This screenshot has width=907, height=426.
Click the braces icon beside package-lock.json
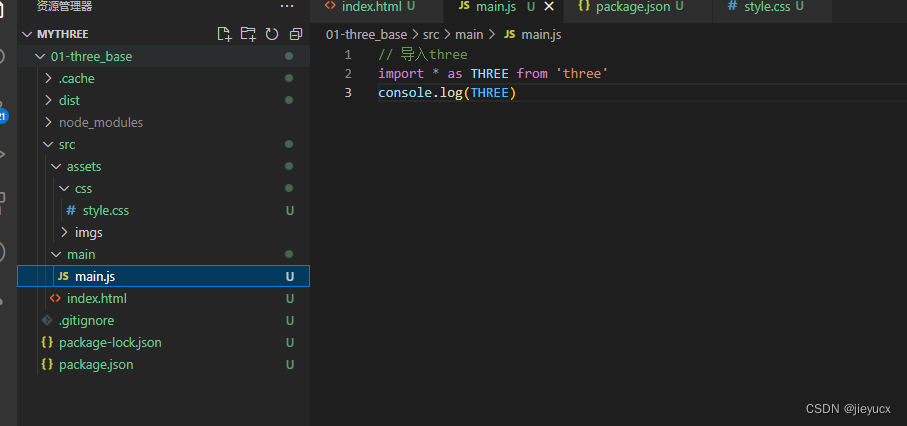click(47, 343)
